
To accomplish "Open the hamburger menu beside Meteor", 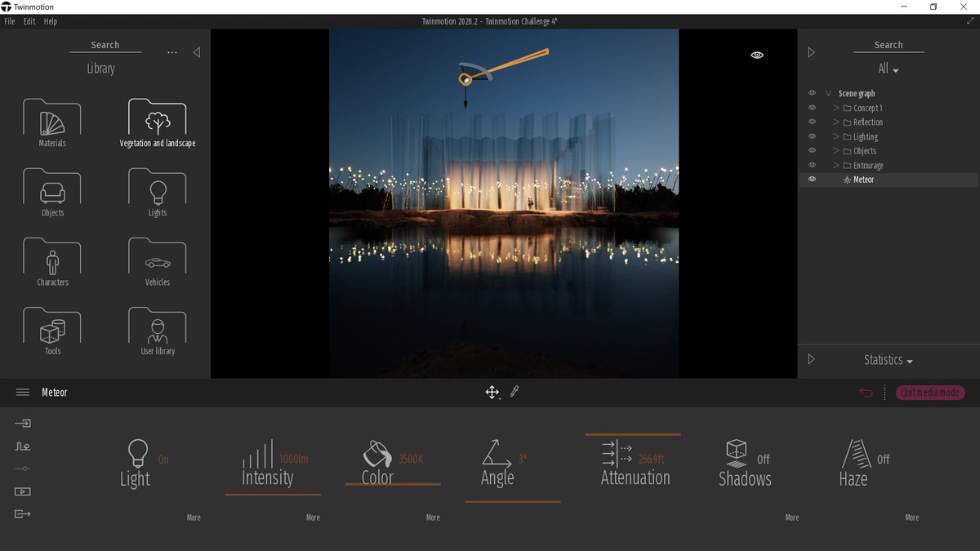I will 23,393.
